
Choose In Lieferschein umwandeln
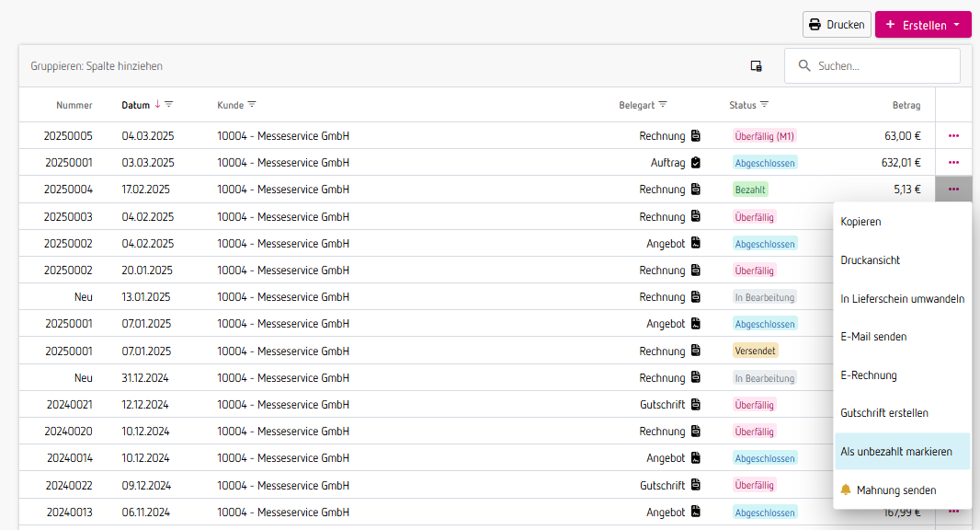903,298
